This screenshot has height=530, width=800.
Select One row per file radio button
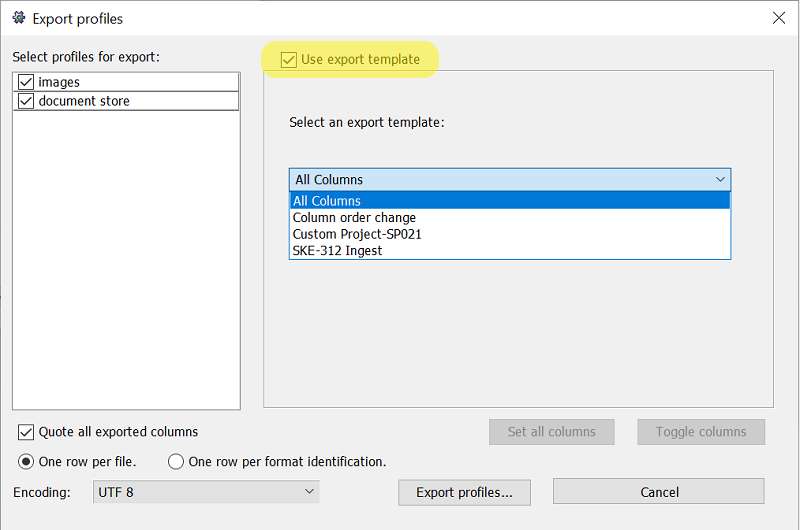click(x=26, y=462)
